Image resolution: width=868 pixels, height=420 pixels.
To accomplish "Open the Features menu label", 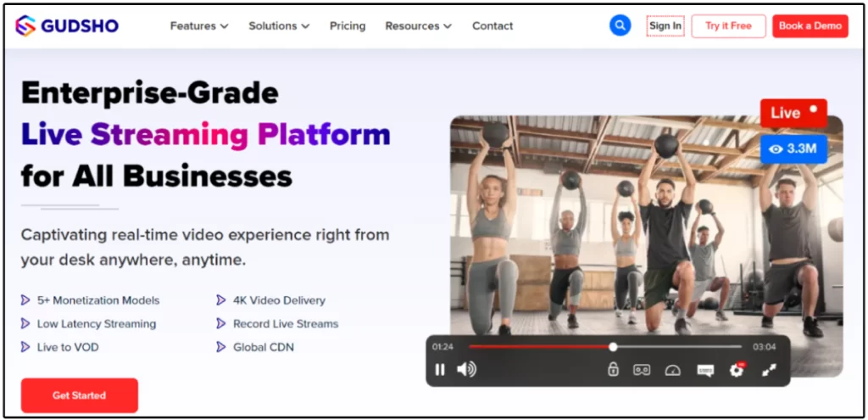I will pyautogui.click(x=193, y=26).
